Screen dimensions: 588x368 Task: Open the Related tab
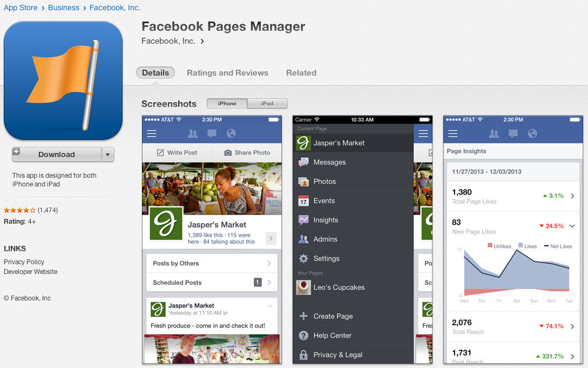pos(301,73)
